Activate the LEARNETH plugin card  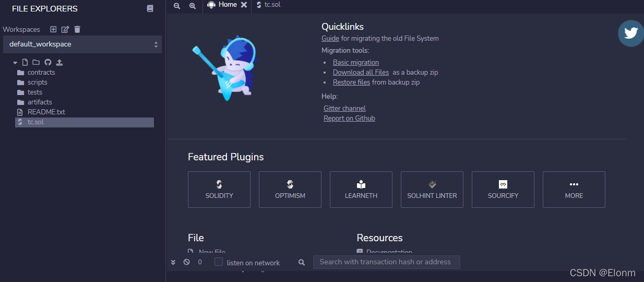click(x=361, y=190)
